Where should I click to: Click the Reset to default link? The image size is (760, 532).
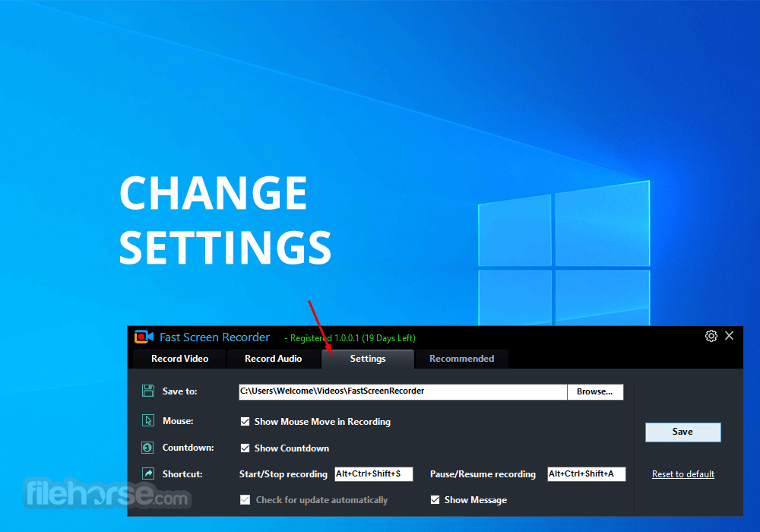683,473
